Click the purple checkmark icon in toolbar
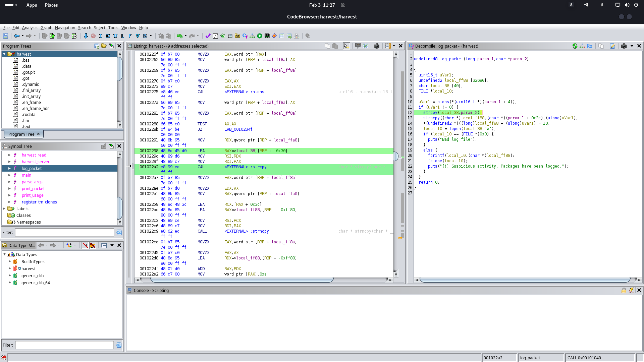The height and width of the screenshot is (362, 644). coord(208,36)
